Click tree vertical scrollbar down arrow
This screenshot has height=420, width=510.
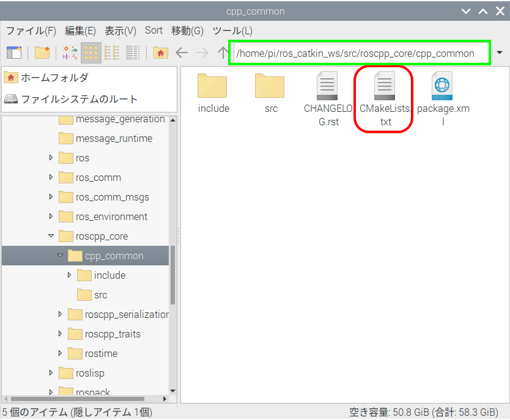173,391
